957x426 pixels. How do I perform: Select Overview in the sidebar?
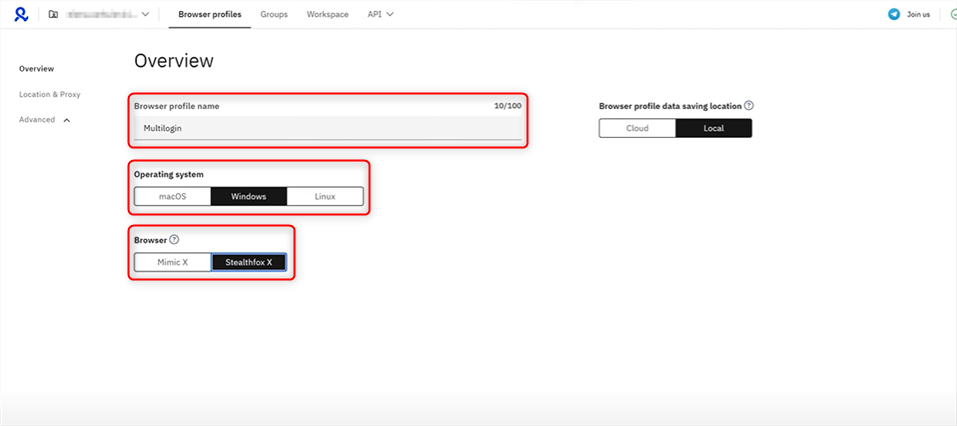pos(37,68)
